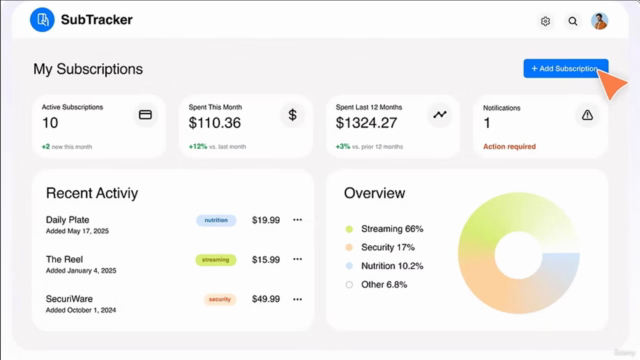This screenshot has height=360, width=640.
Task: Open the user profile avatar
Action: pyautogui.click(x=600, y=21)
